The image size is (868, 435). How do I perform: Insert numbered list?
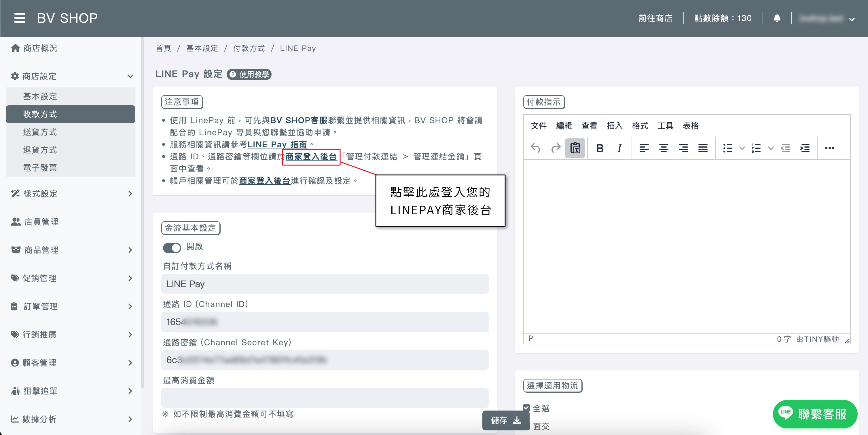point(756,148)
